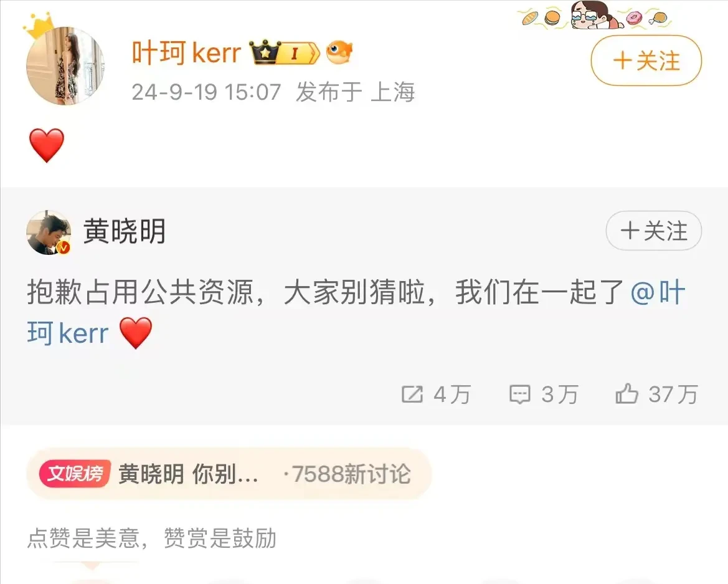
Task: Follow 黄晓明 with the gray 关注 button
Action: coord(654,231)
